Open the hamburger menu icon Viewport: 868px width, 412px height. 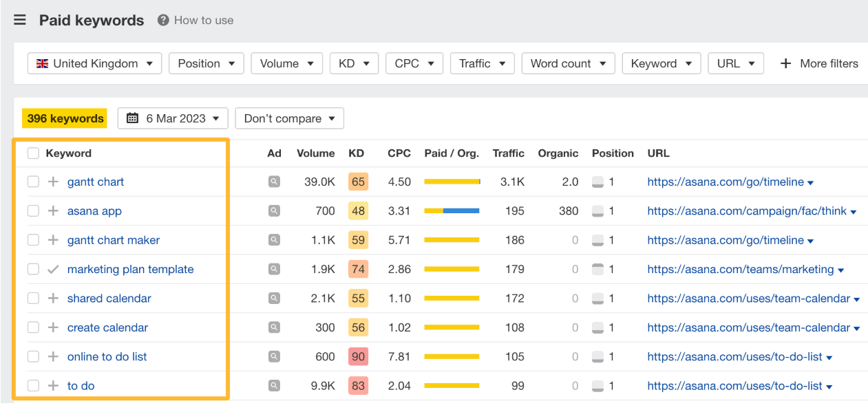point(20,20)
